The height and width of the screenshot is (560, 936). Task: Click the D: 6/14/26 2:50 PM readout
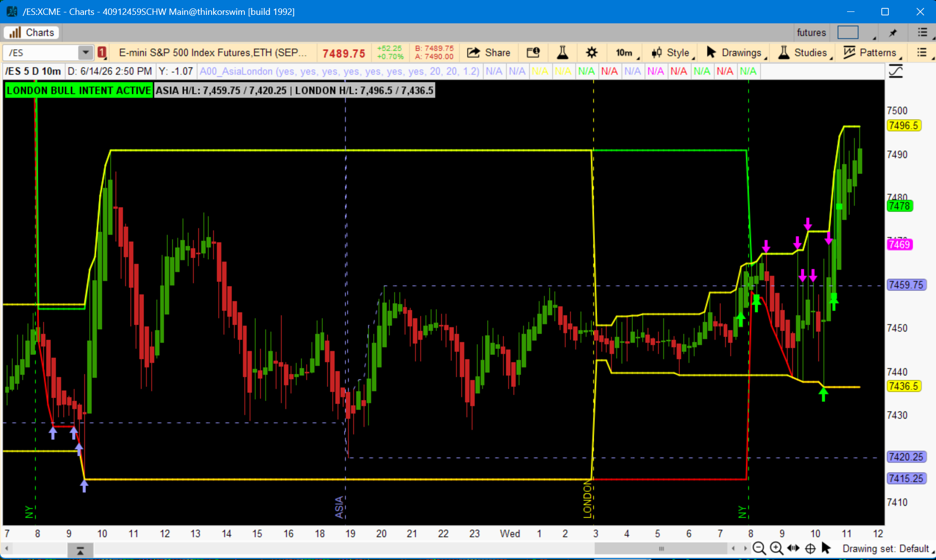(110, 71)
